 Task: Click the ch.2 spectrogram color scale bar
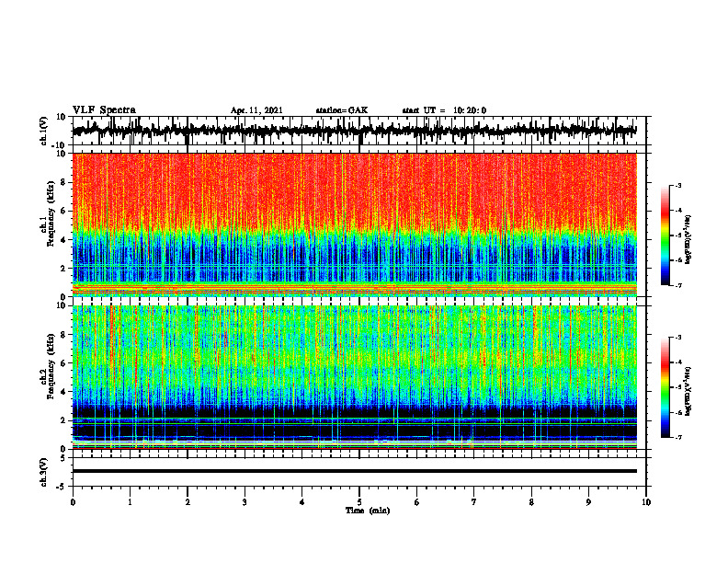click(x=665, y=387)
